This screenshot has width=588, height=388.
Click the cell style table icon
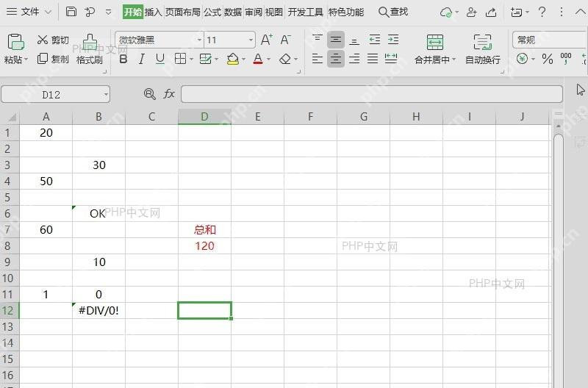click(206, 59)
